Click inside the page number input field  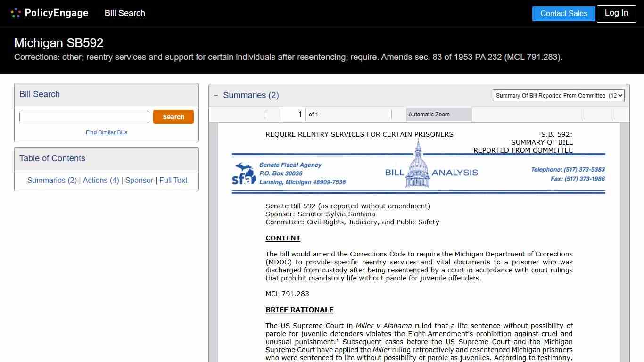click(292, 115)
